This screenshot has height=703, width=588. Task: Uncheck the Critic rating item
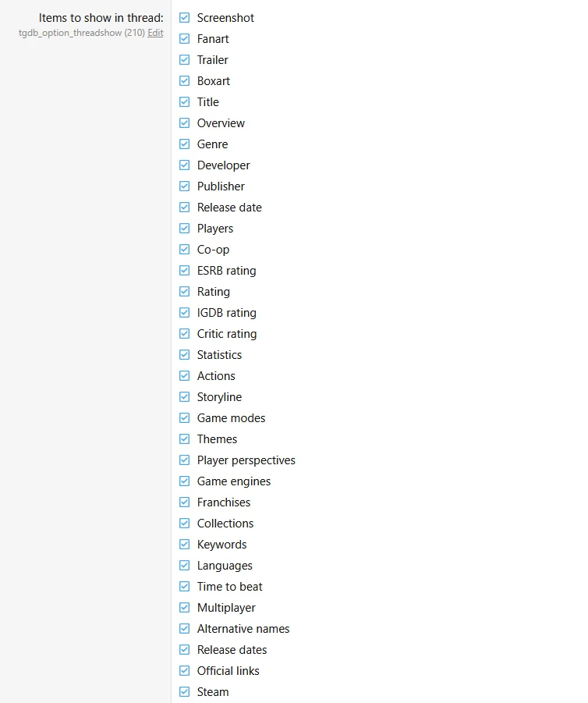[x=184, y=334]
